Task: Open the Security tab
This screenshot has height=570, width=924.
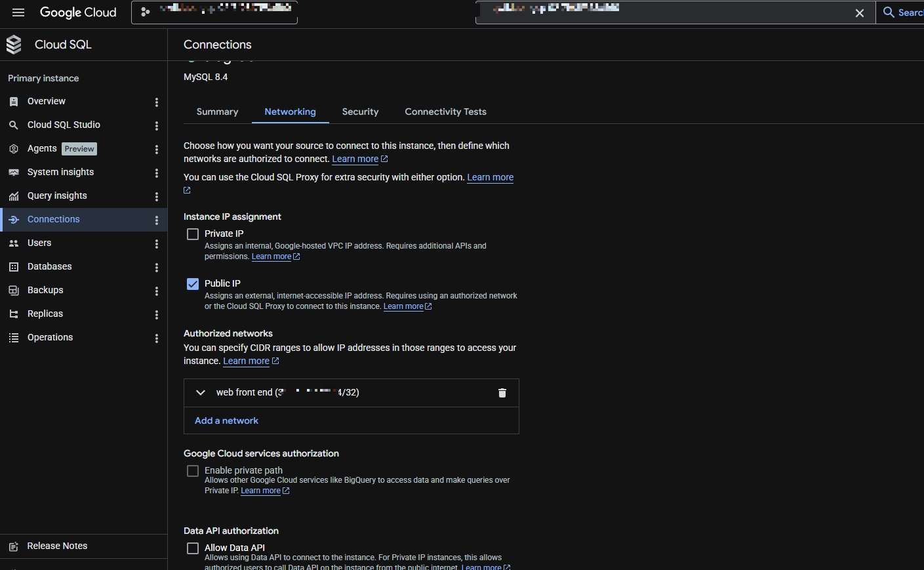Action: [360, 112]
